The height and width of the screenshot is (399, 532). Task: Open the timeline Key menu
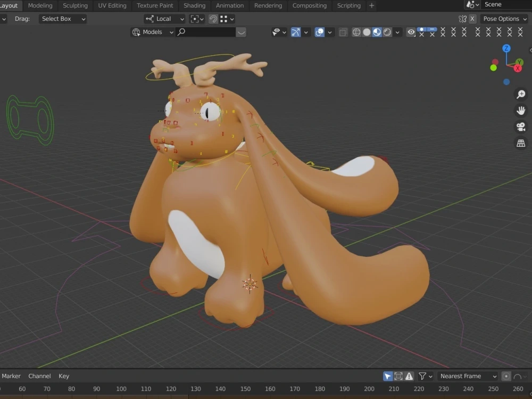64,376
